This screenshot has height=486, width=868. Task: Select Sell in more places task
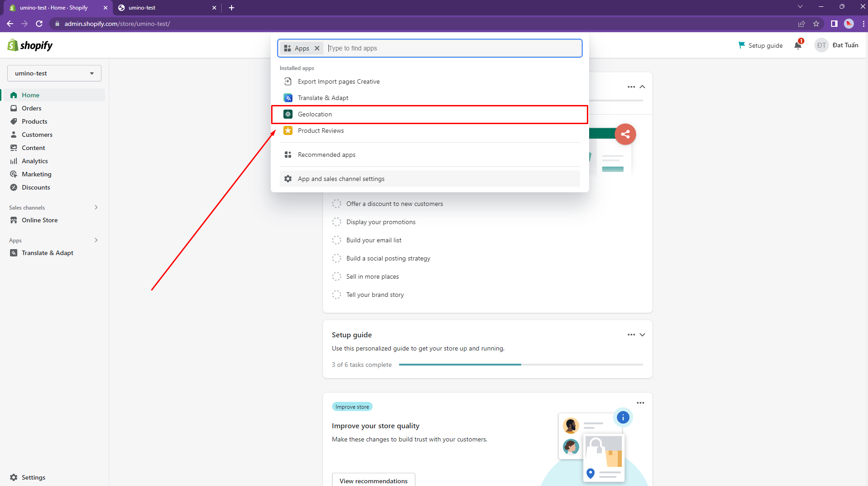373,276
